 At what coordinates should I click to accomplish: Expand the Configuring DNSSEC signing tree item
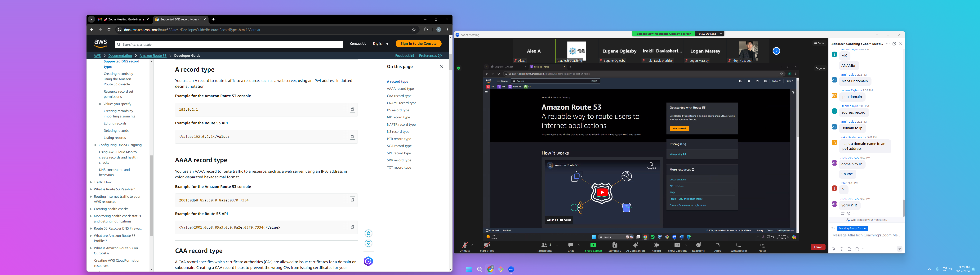pyautogui.click(x=96, y=145)
